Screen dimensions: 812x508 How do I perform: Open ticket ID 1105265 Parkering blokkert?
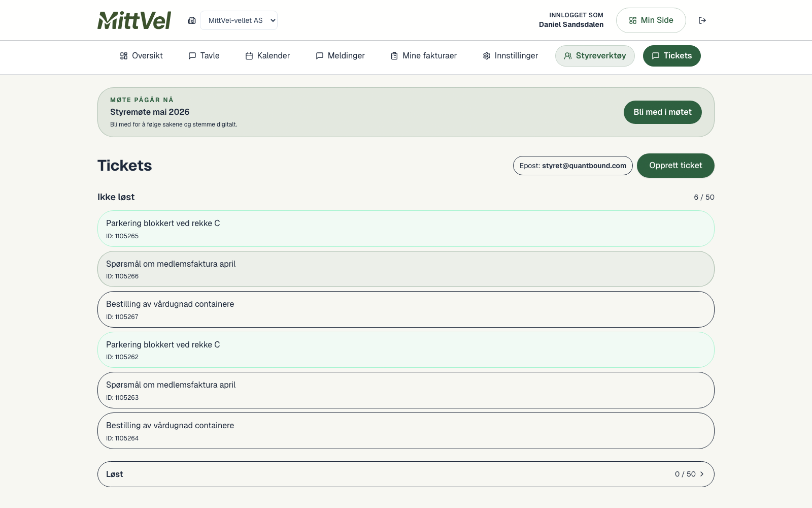[x=406, y=229]
